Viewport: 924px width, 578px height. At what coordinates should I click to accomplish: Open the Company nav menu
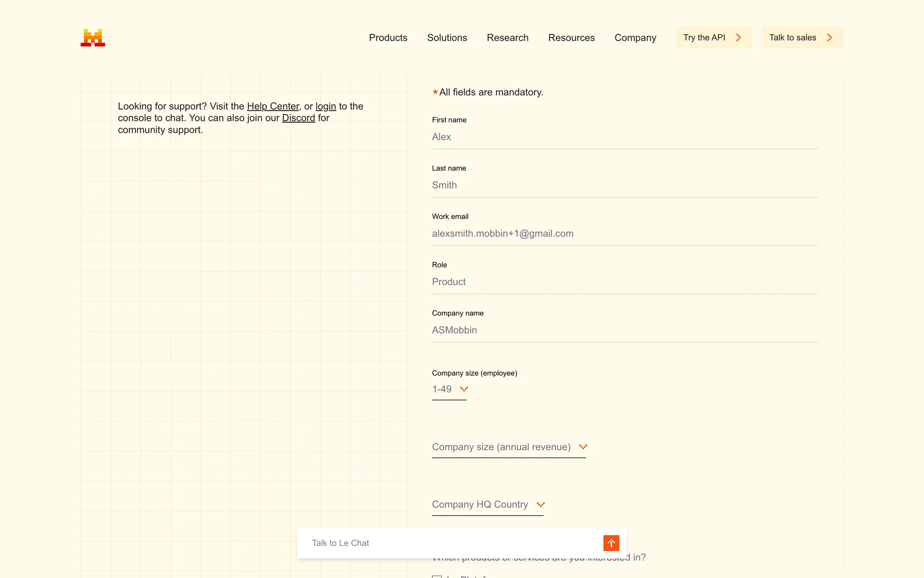click(635, 38)
